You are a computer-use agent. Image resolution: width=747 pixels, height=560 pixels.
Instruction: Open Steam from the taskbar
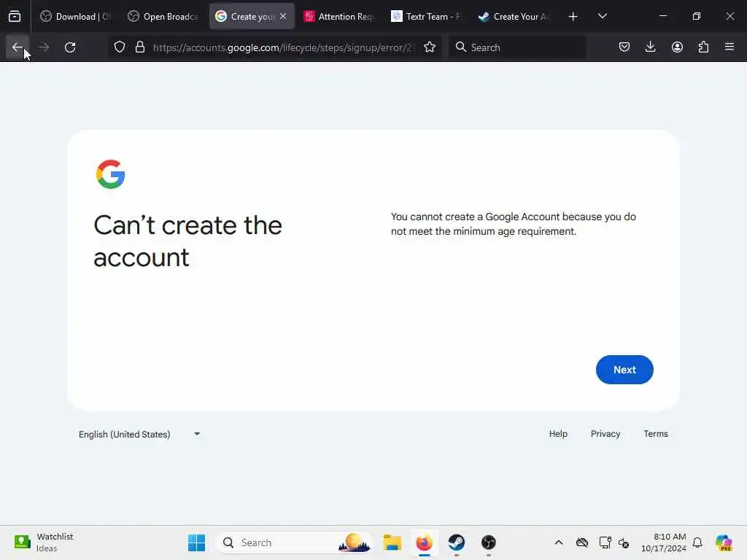pos(457,542)
